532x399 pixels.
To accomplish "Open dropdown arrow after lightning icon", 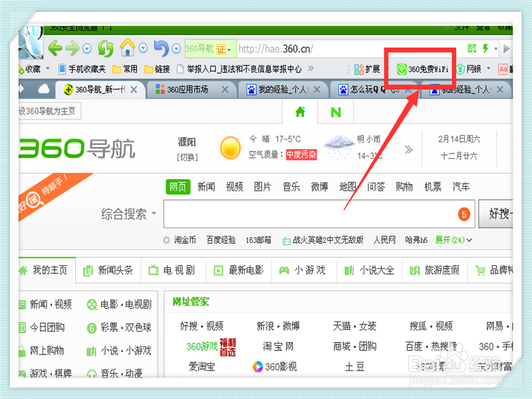I will tap(495, 49).
